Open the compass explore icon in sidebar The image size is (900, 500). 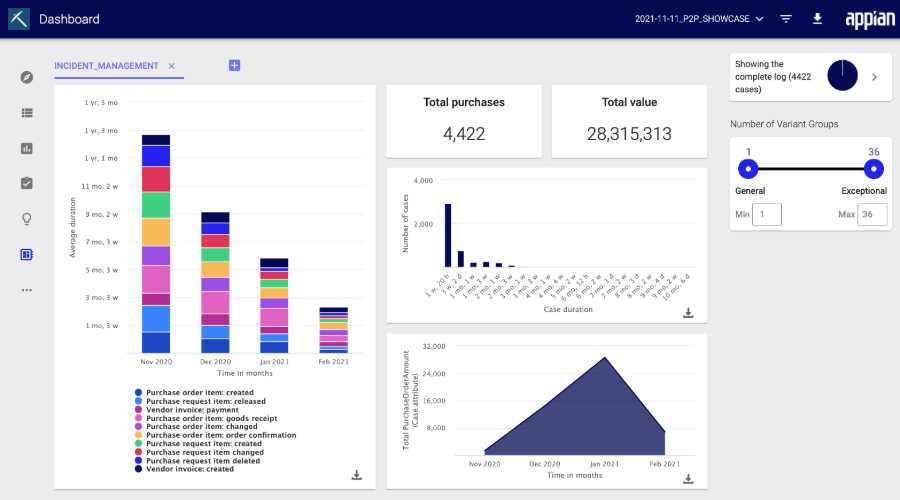click(27, 77)
